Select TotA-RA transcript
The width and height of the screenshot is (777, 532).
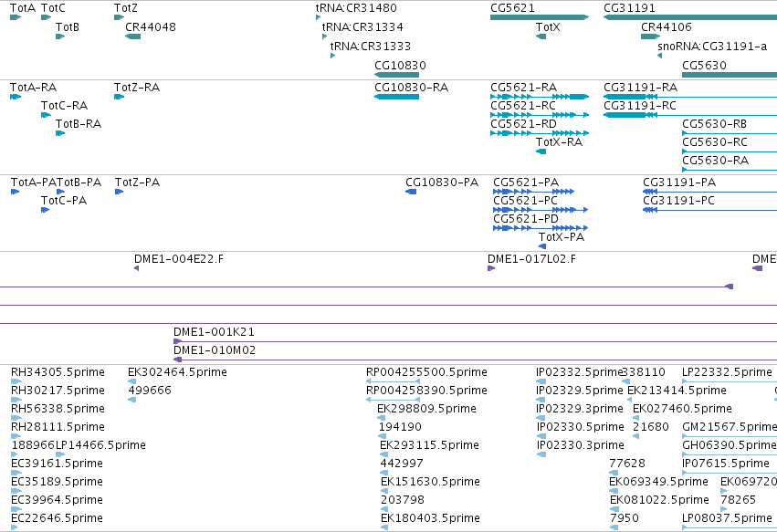coord(16,97)
